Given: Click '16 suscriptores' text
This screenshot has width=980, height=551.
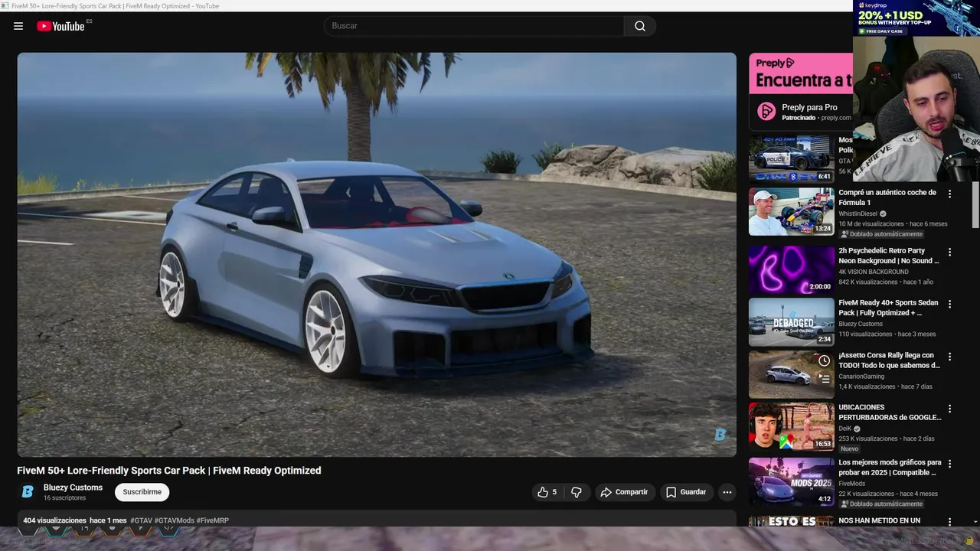Looking at the screenshot, I should point(64,498).
